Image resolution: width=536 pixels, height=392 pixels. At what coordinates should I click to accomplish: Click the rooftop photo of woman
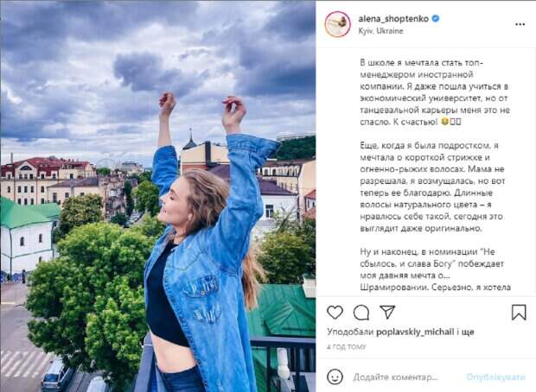pos(158,196)
